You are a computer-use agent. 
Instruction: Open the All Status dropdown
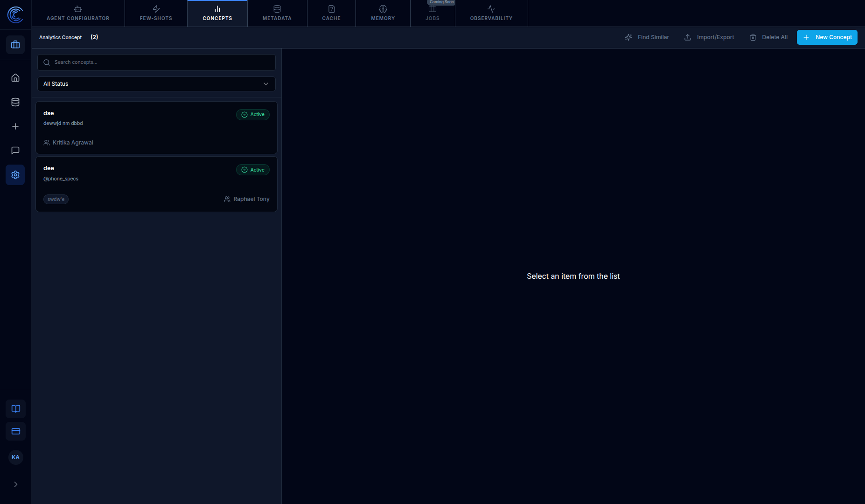(x=156, y=84)
